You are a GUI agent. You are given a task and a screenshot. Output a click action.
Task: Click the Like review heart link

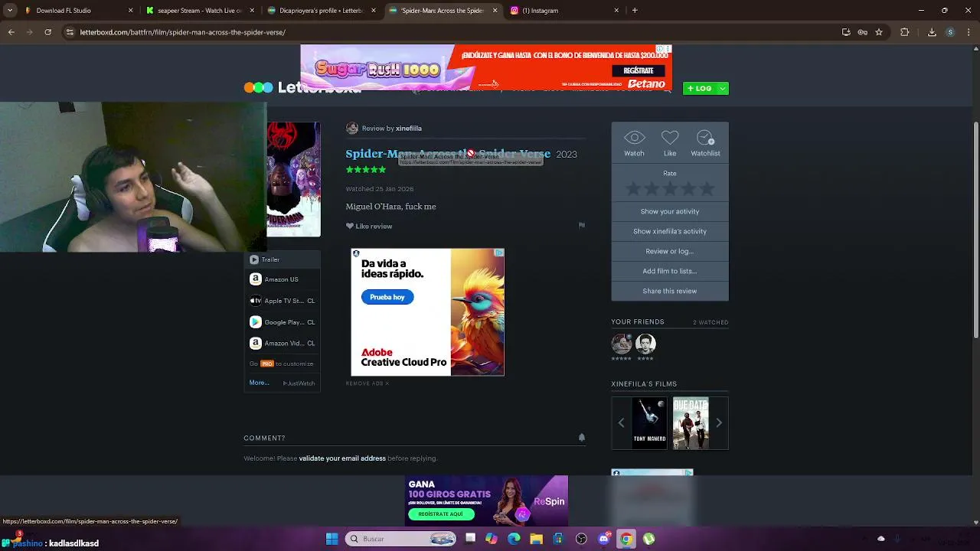tap(369, 227)
